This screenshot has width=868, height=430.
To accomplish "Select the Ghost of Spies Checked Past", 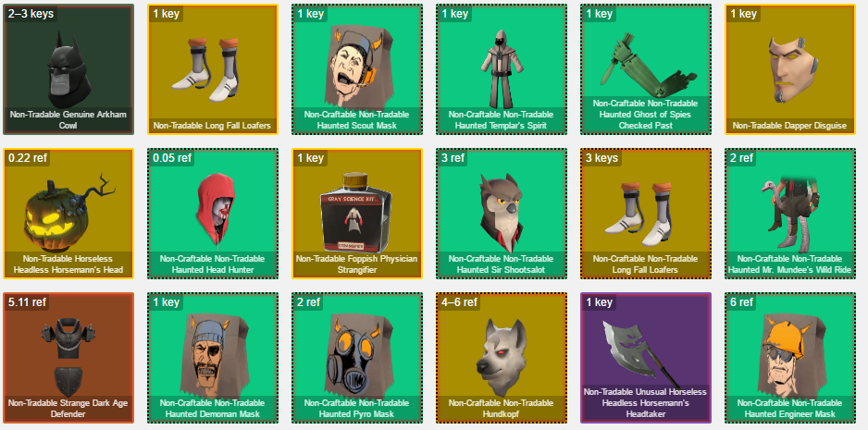I will pos(646,69).
